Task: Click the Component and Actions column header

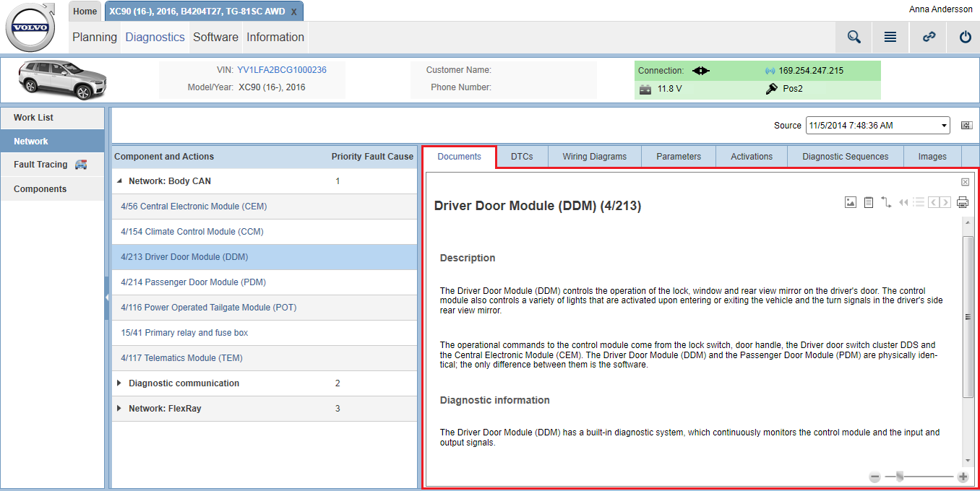Action: (164, 157)
